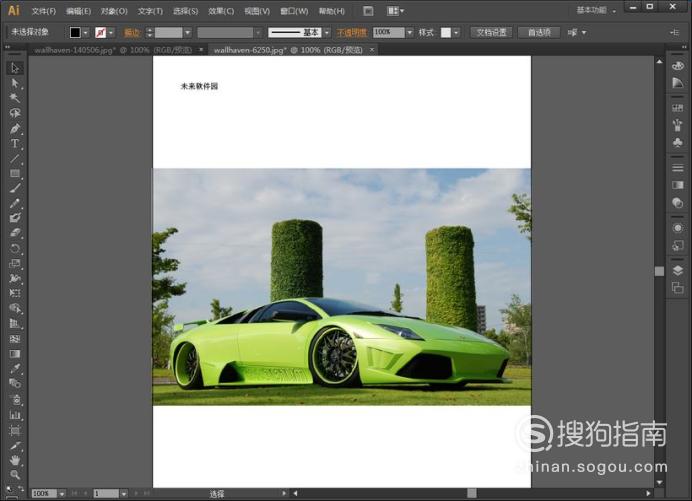The image size is (692, 501).
Task: Open the Color Guide panel
Action: pyautogui.click(x=677, y=83)
